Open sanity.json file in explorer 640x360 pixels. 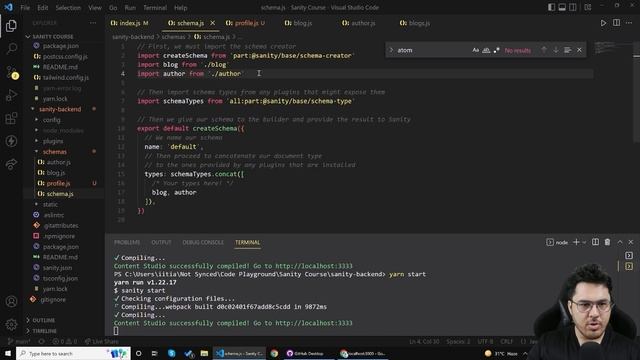pos(57,267)
